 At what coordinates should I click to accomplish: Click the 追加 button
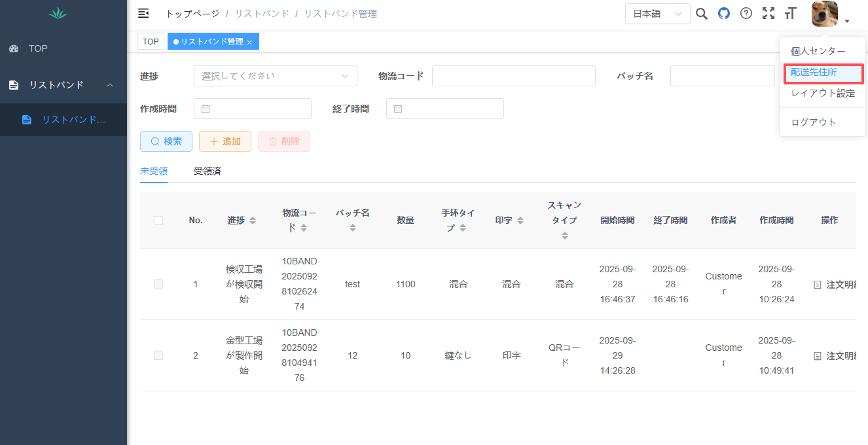coord(225,141)
